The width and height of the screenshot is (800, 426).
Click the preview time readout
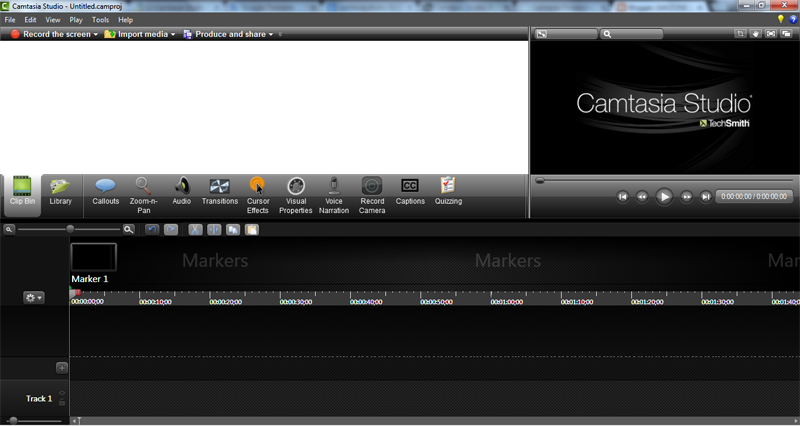[754, 196]
